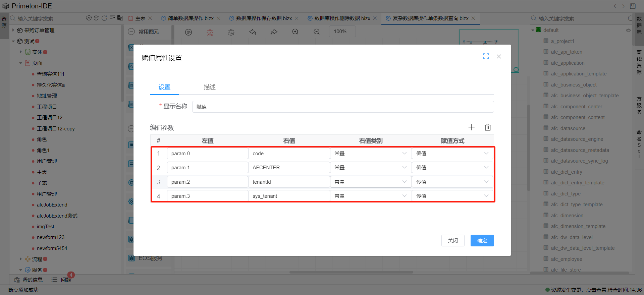Open 赋值方式 dropdown for param.3 row
The width and height of the screenshot is (644, 295).
[x=452, y=196]
